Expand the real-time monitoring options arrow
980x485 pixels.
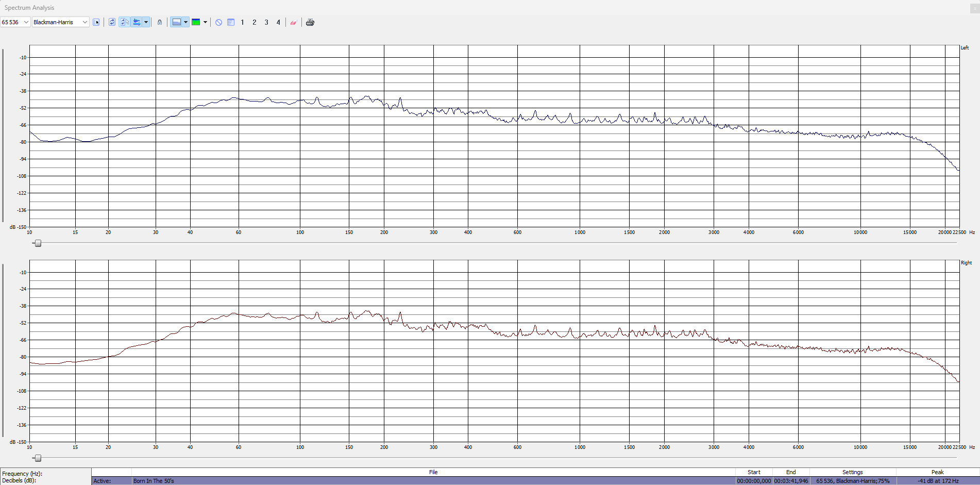click(x=146, y=22)
